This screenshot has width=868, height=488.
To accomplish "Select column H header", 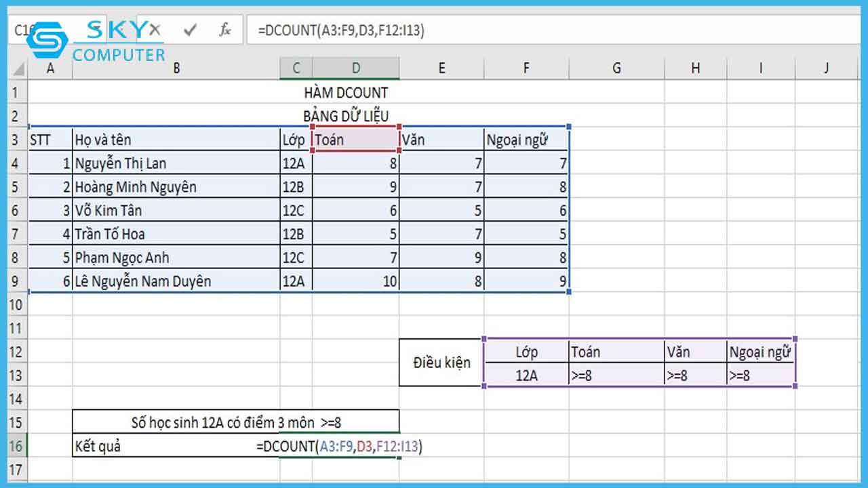I will tap(695, 68).
